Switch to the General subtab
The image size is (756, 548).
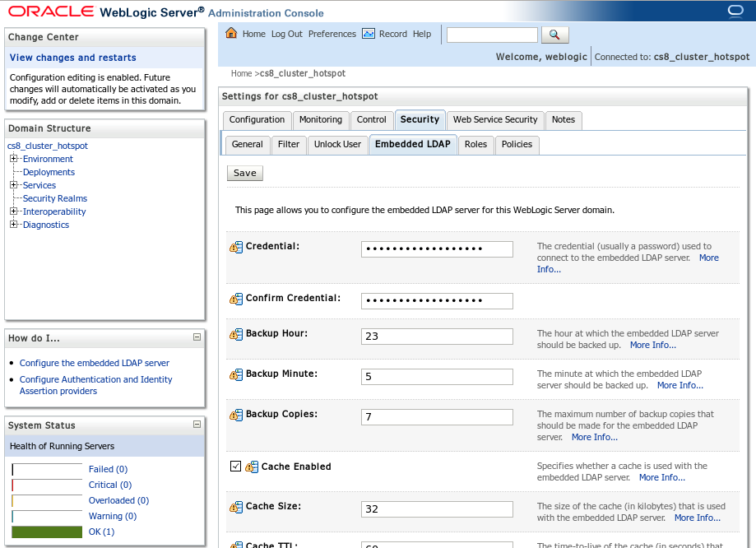[x=248, y=145]
